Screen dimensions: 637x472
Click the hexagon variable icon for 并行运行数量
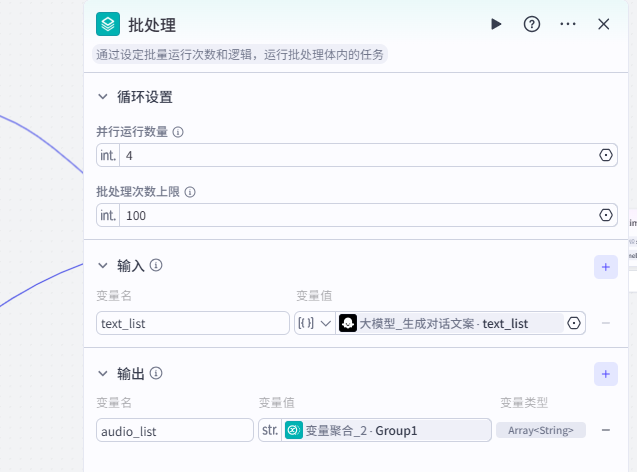[605, 155]
